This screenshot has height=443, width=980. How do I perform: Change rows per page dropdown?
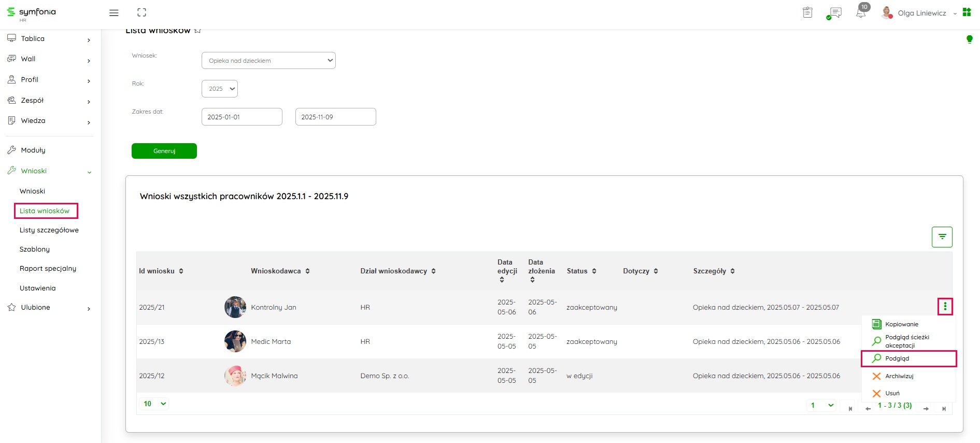pos(154,404)
